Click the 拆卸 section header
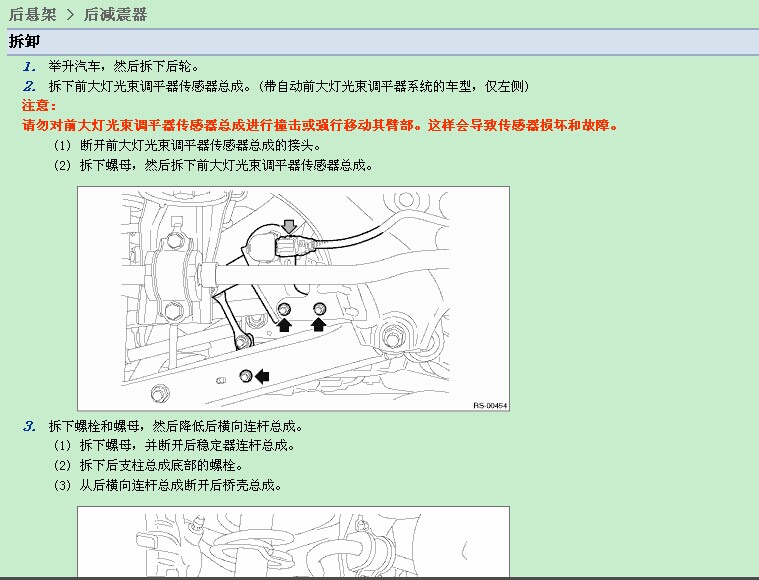 pos(24,42)
